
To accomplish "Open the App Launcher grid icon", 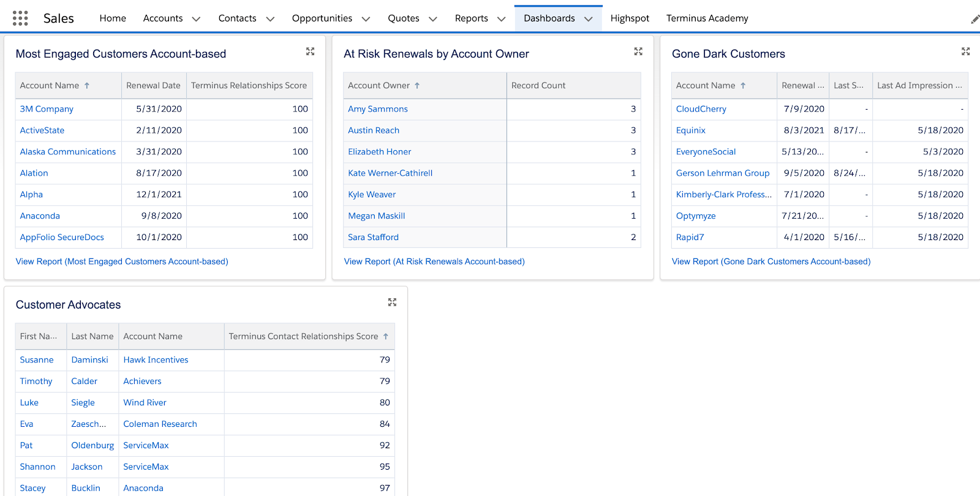I will pyautogui.click(x=20, y=18).
